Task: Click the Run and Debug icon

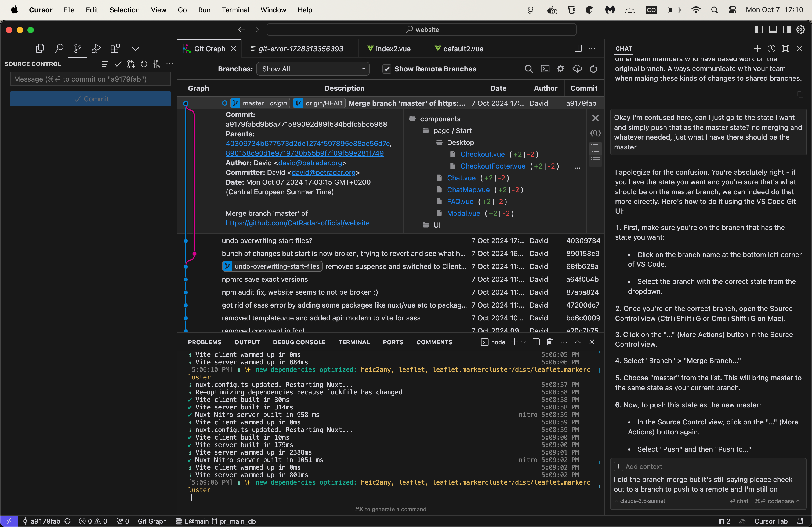Action: (97, 48)
